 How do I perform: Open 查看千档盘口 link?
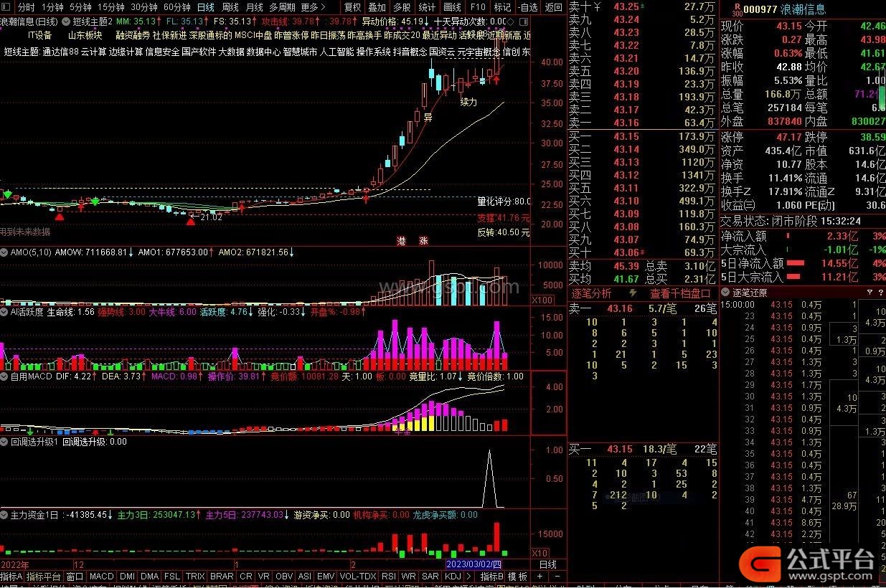pos(680,293)
